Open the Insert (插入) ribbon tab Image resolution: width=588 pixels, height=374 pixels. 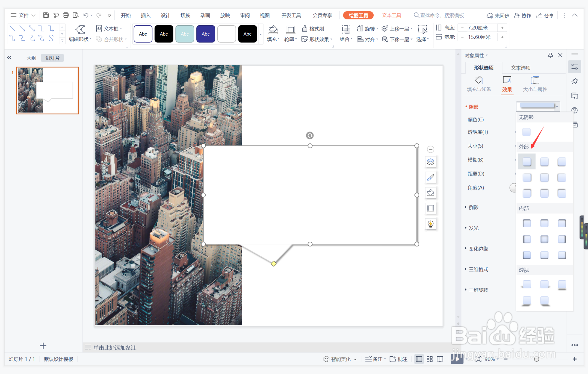point(145,15)
